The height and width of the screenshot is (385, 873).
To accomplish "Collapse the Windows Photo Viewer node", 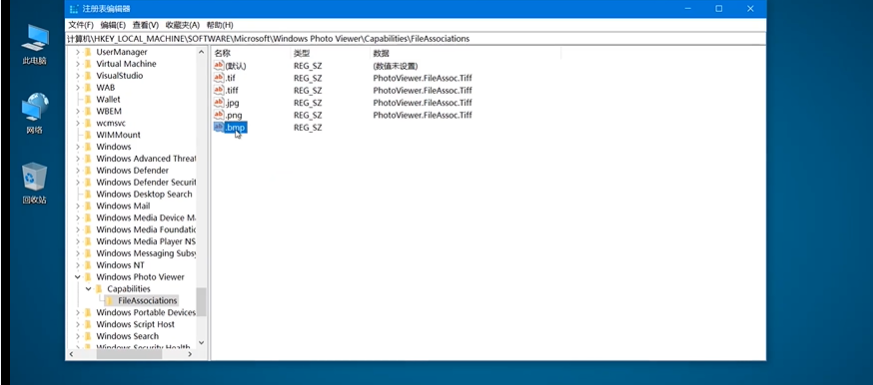I will click(x=77, y=277).
